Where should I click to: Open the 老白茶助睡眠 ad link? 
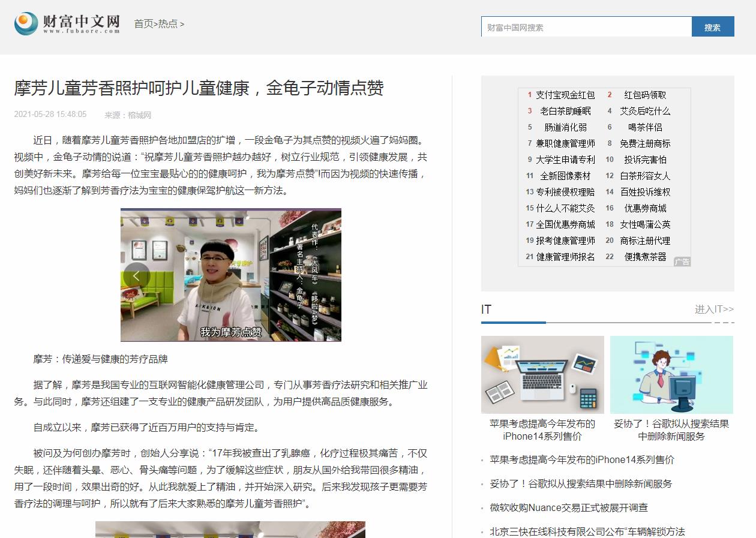click(565, 111)
